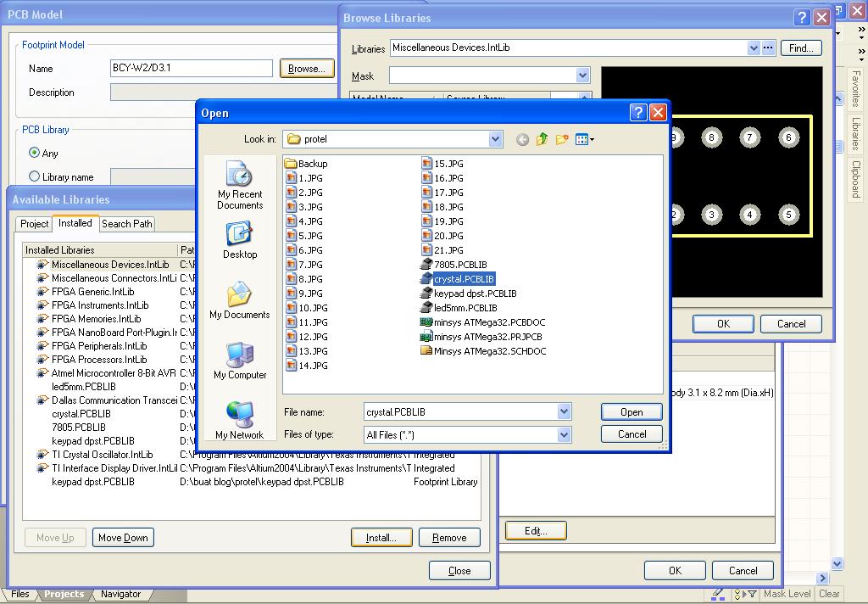Click the help icon in Browse Libraries

pos(801,17)
